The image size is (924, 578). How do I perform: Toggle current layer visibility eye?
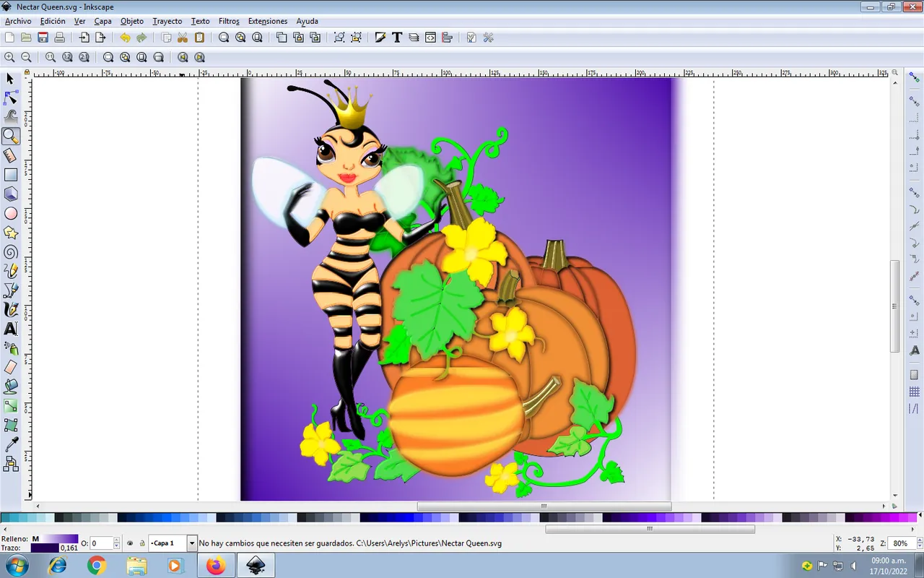pyautogui.click(x=130, y=543)
